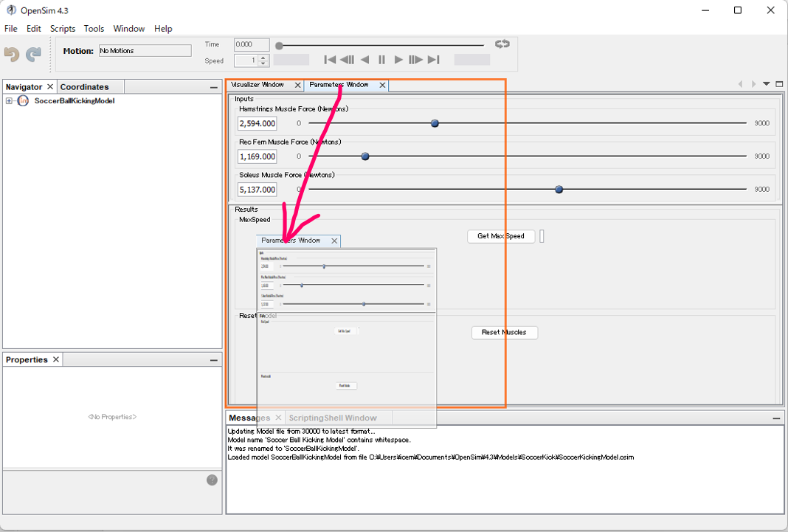Toggle the loop motion icon
Image resolution: width=788 pixels, height=532 pixels.
[502, 44]
